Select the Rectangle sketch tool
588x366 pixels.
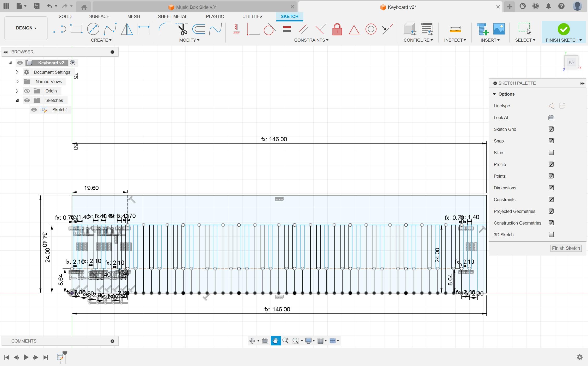click(x=76, y=29)
